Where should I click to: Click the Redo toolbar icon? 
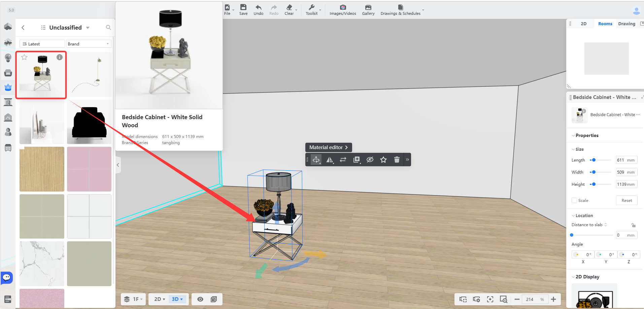click(x=274, y=10)
